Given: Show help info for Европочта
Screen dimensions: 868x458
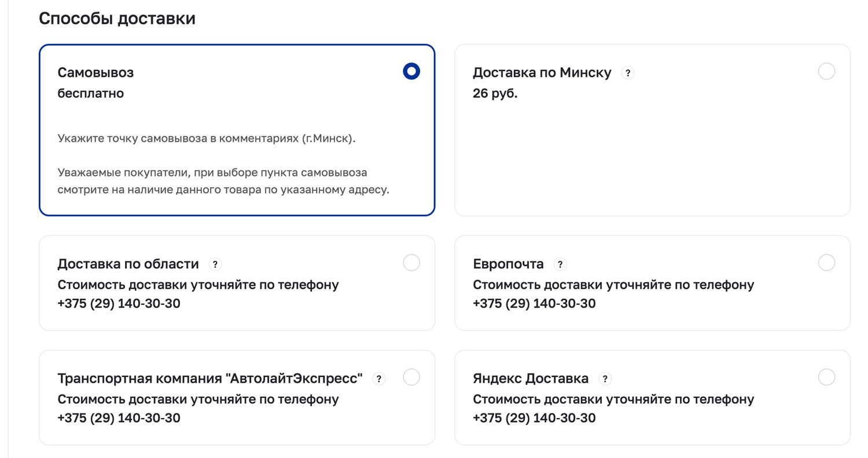Looking at the screenshot, I should (x=560, y=264).
